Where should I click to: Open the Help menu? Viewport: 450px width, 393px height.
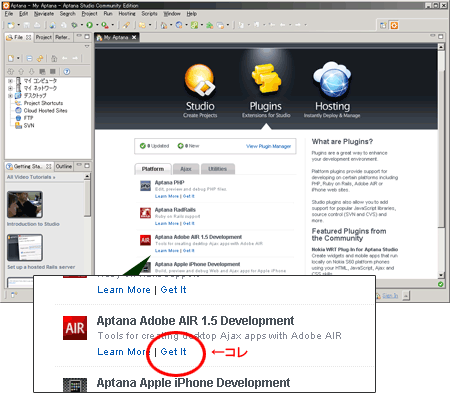coord(192,14)
